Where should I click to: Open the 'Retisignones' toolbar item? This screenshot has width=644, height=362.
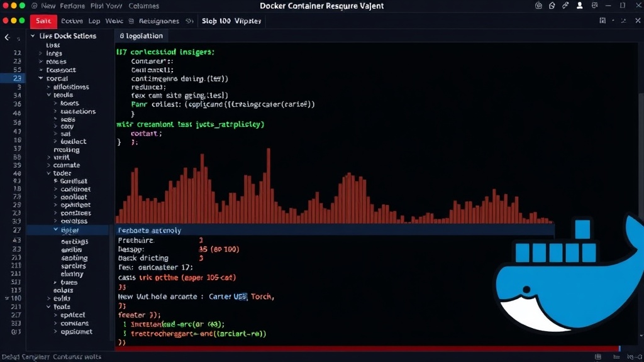tap(159, 21)
